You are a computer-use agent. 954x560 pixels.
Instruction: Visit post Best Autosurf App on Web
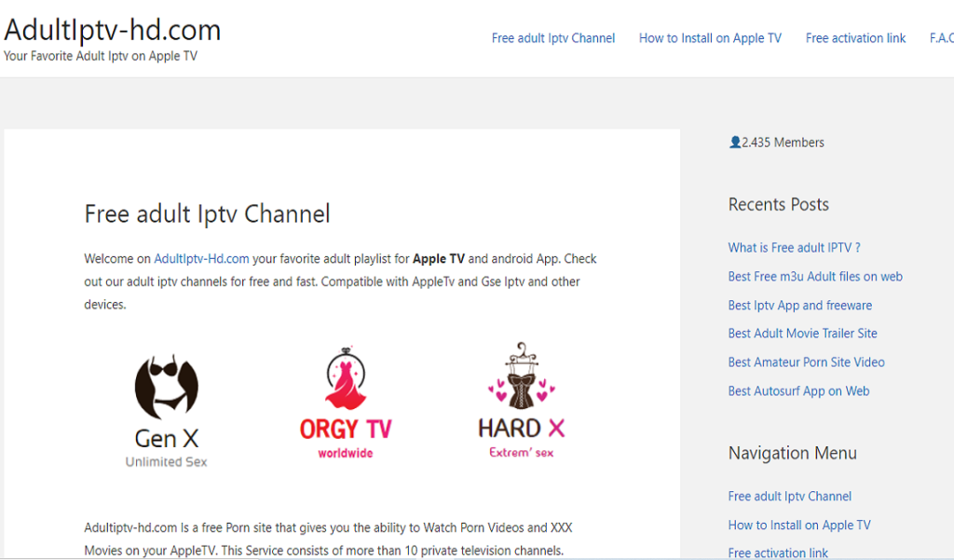point(798,390)
